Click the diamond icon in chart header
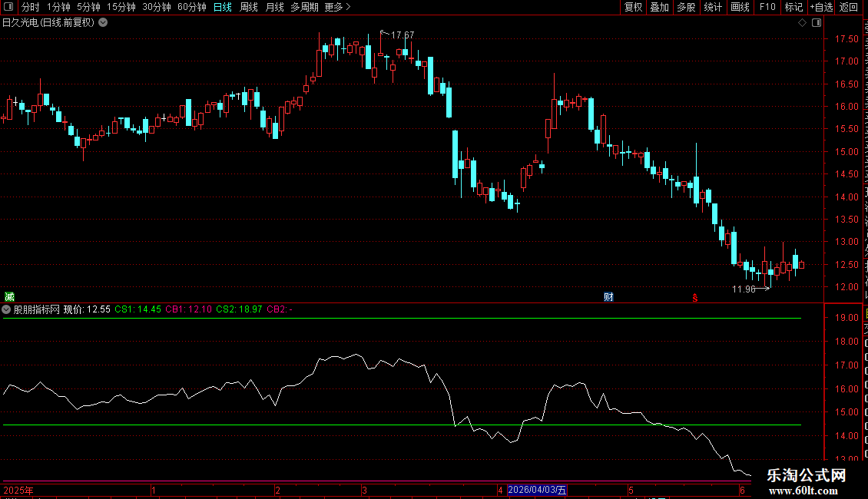Viewport: 868px width, 499px height. click(802, 23)
